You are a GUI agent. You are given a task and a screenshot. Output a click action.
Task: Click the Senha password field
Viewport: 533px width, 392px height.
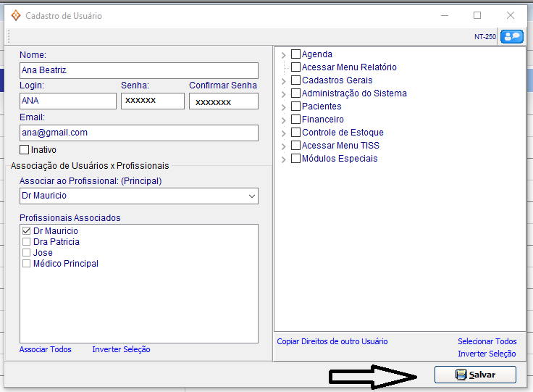(x=152, y=101)
